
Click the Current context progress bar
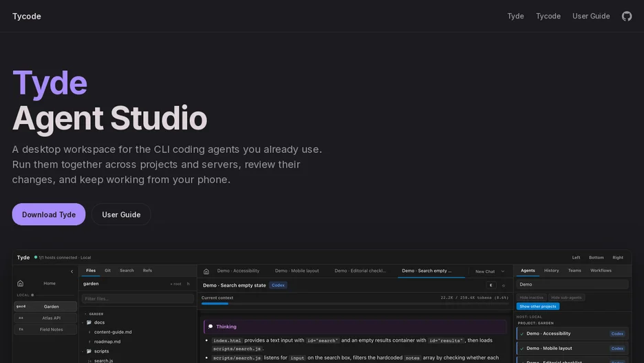pos(355,304)
